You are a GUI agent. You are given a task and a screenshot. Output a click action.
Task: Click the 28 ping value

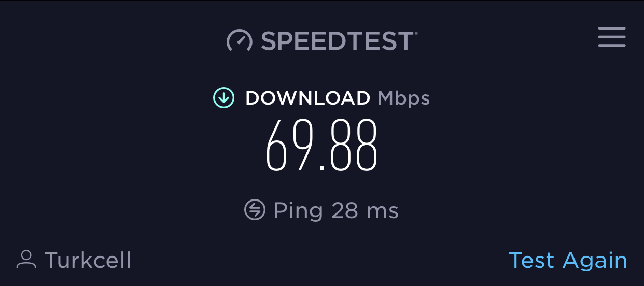point(345,210)
